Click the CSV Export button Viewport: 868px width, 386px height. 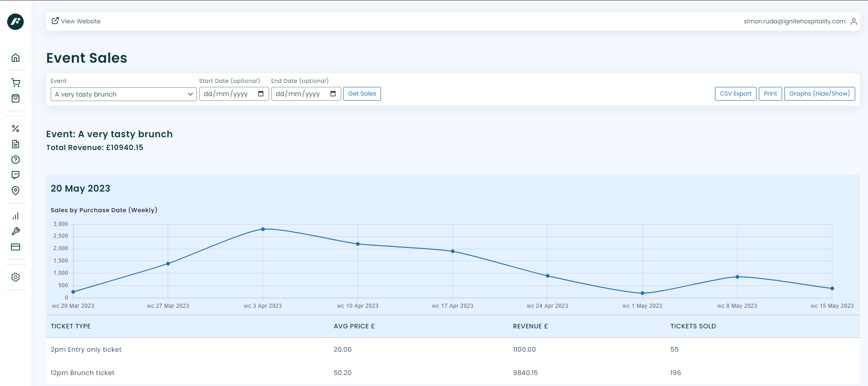(x=735, y=94)
